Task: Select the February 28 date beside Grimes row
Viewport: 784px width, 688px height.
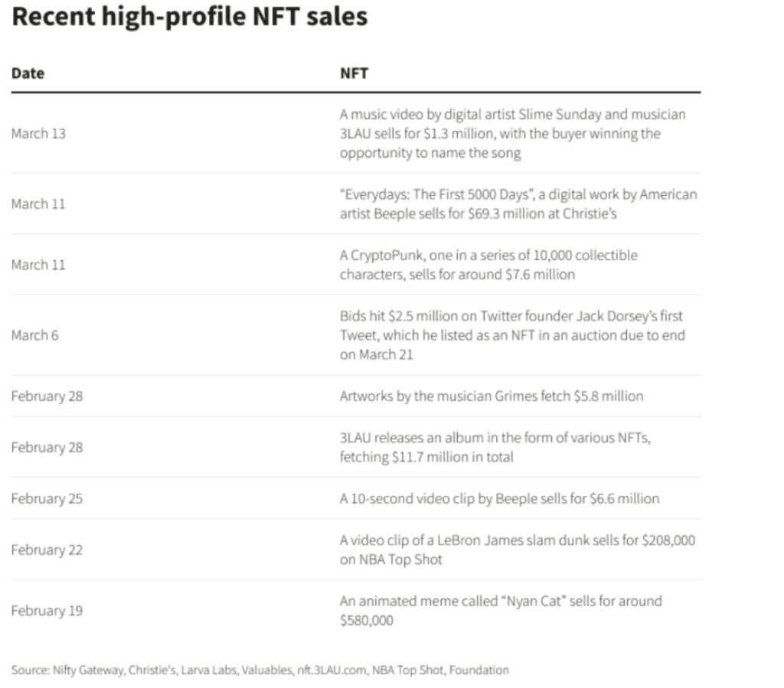Action: coord(47,396)
